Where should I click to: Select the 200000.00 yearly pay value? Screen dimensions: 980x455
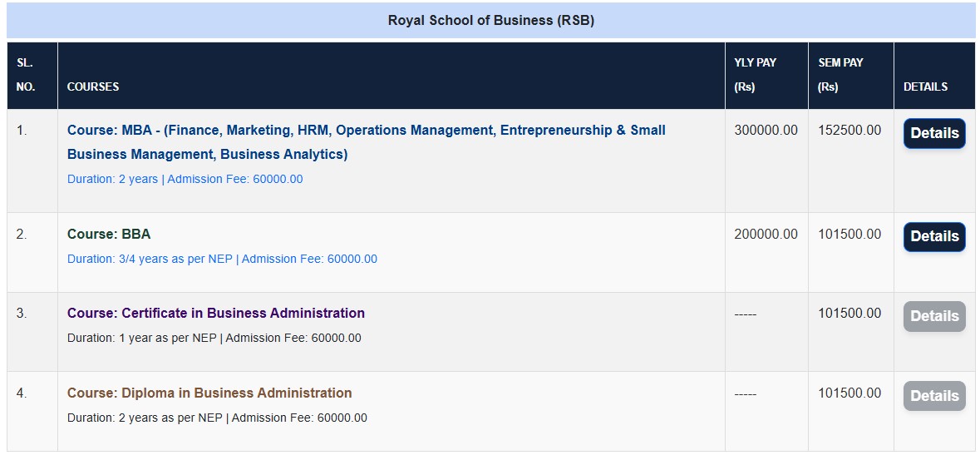click(x=766, y=234)
